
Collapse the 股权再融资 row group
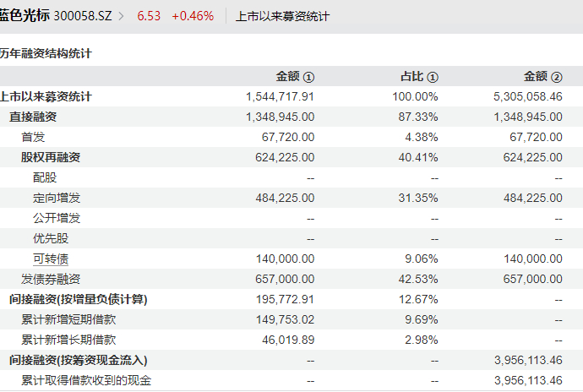(x=51, y=157)
